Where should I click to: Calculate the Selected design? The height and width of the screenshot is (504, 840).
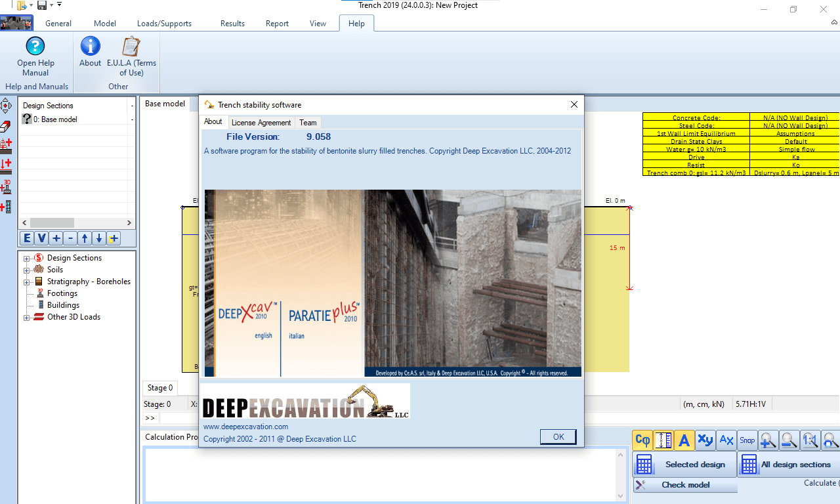[x=684, y=465]
